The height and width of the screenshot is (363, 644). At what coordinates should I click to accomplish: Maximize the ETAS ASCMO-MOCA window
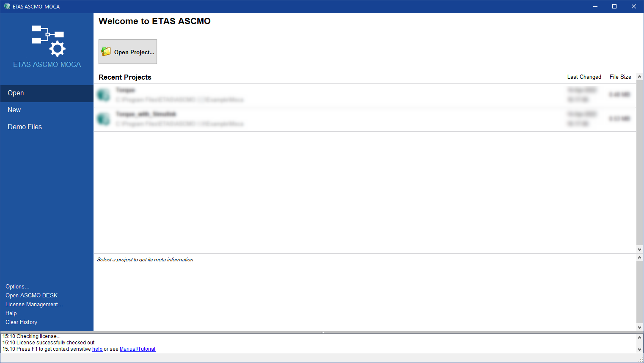(614, 6)
